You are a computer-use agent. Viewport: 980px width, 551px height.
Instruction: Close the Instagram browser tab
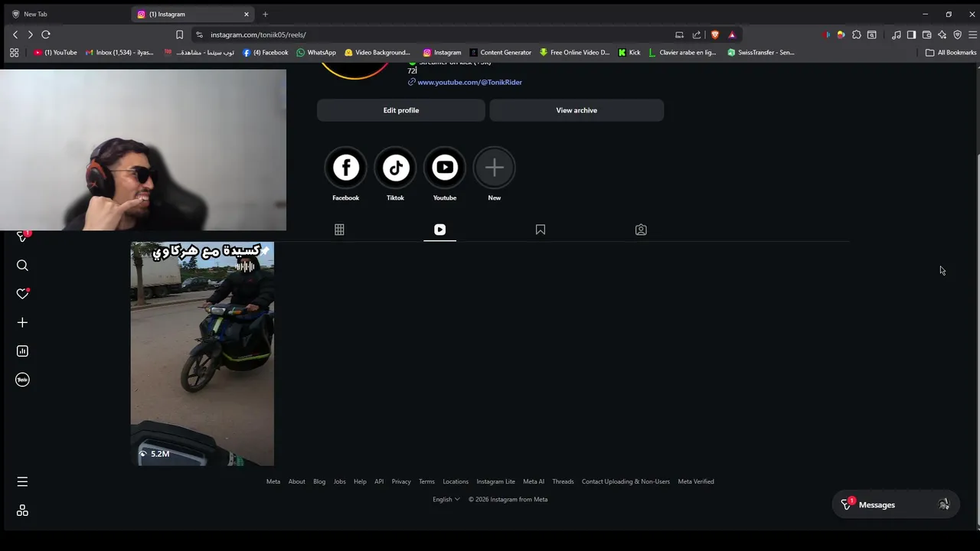[x=247, y=14]
